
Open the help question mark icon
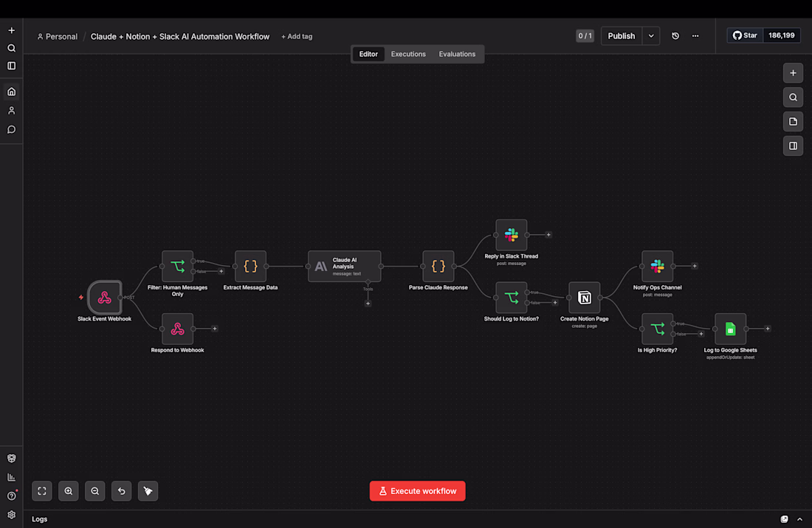click(x=11, y=496)
